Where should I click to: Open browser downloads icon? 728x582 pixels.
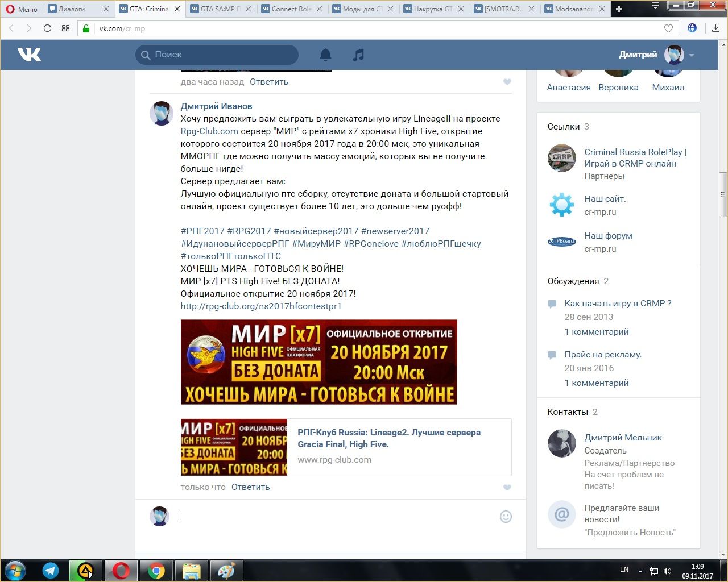pos(715,28)
